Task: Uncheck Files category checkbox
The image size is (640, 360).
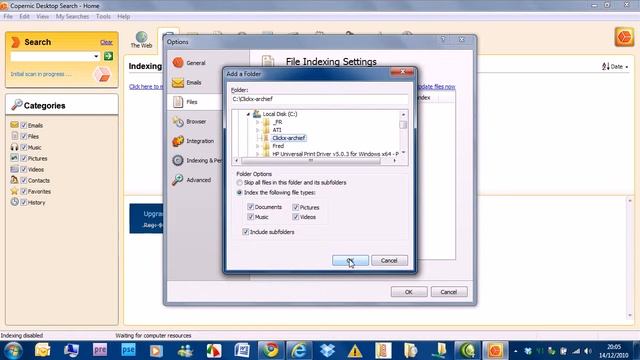Action: point(24,136)
